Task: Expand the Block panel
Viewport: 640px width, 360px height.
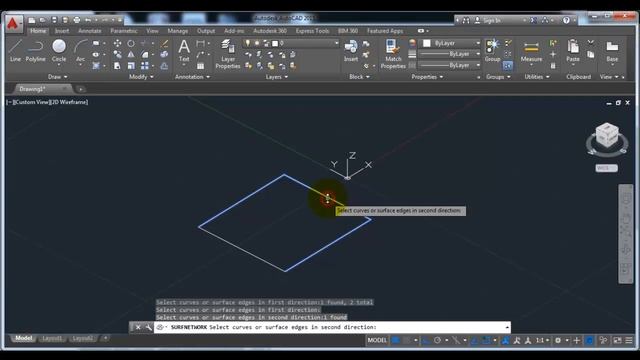Action: 359,77
